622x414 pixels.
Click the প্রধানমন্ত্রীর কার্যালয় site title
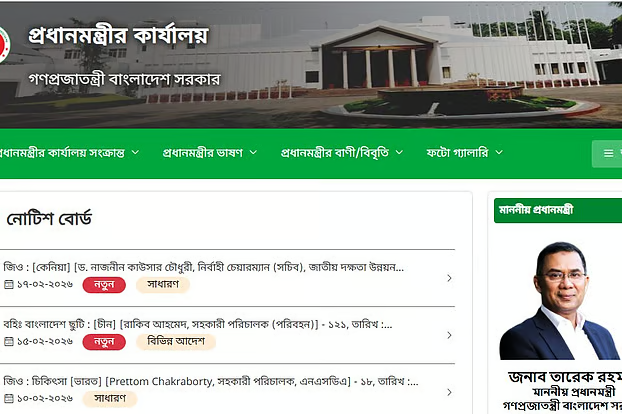[118, 35]
